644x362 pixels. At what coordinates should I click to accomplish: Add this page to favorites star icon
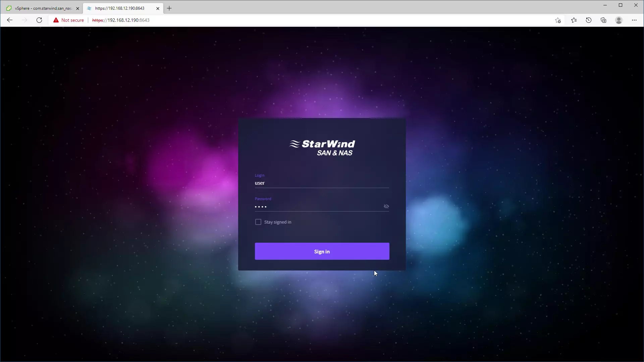(558, 20)
